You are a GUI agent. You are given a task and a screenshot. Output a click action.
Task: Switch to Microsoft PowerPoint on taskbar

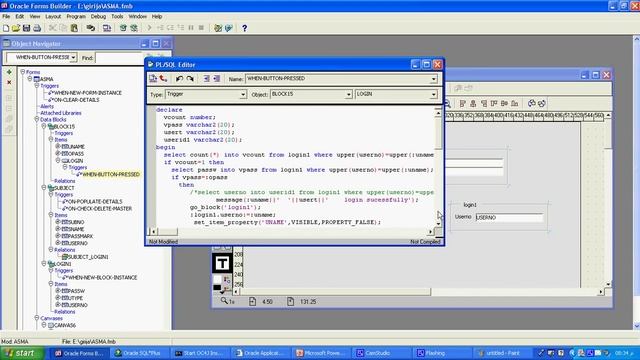click(x=322, y=353)
